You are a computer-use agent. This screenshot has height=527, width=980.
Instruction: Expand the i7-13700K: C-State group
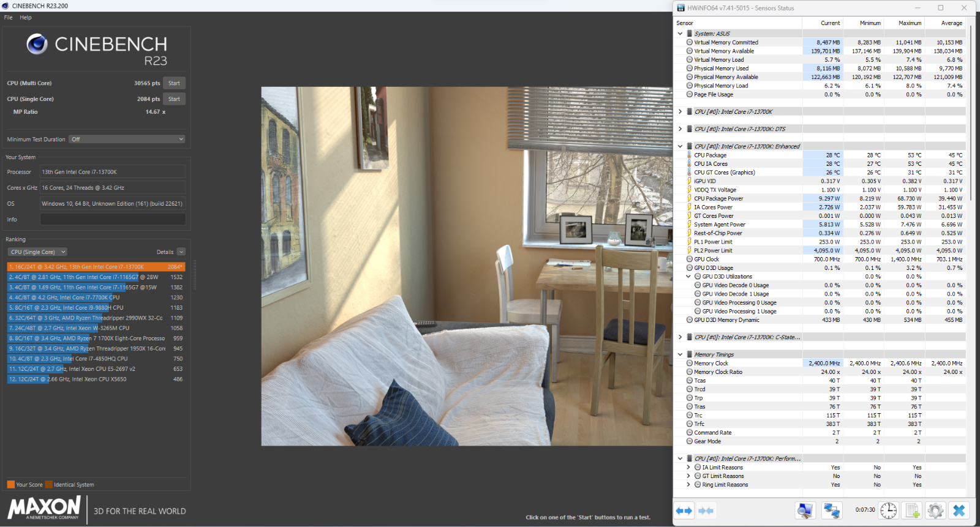pos(680,337)
